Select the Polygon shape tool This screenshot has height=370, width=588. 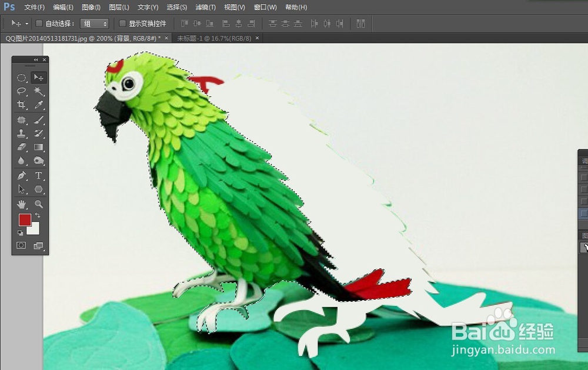coord(39,189)
